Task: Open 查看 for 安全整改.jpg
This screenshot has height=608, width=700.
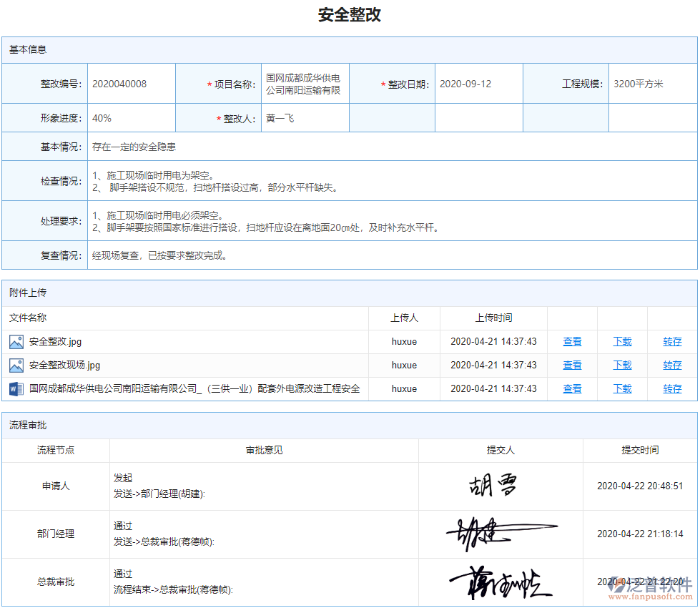Action: 571,341
